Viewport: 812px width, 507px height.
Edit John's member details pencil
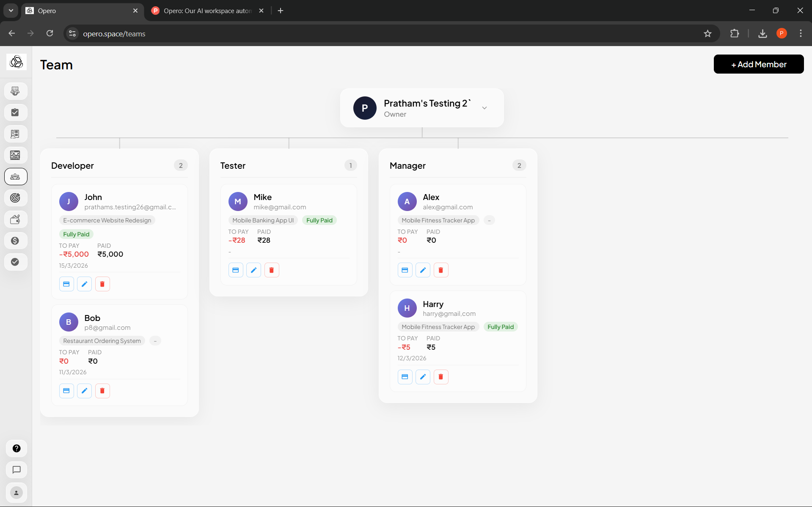click(x=84, y=284)
